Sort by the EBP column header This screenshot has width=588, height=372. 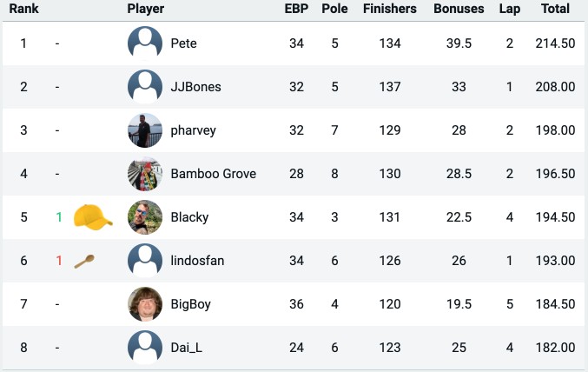point(296,9)
